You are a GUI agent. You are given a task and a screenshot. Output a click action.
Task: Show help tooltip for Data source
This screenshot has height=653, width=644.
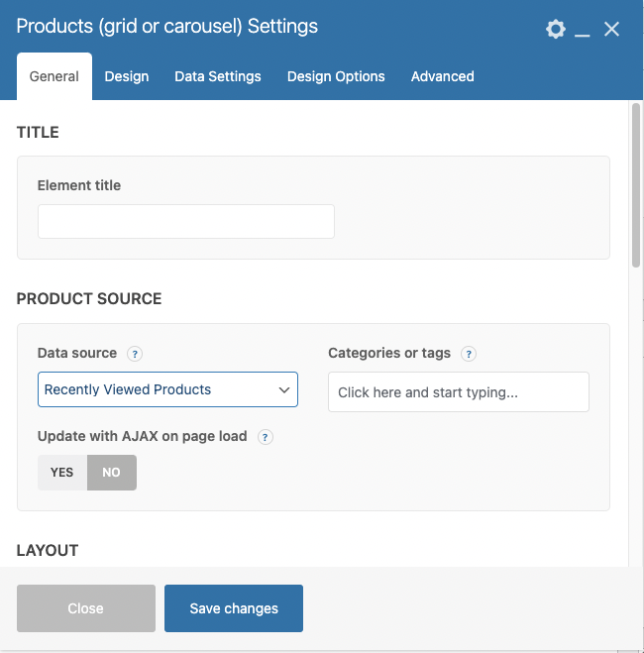coord(135,354)
